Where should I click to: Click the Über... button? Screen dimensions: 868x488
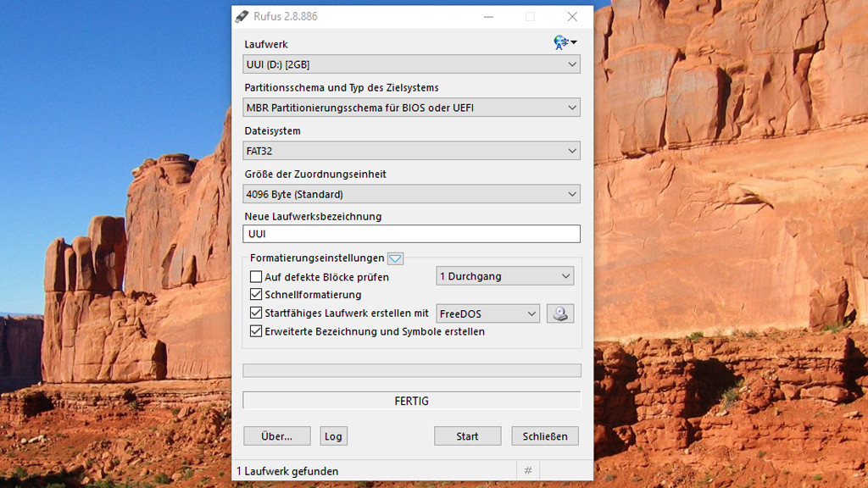point(276,436)
